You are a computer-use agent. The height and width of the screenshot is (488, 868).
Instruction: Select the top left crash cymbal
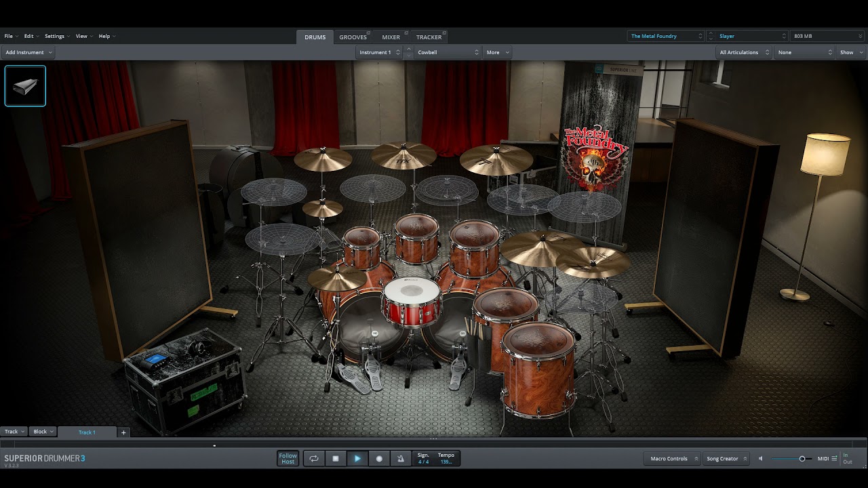(x=323, y=159)
